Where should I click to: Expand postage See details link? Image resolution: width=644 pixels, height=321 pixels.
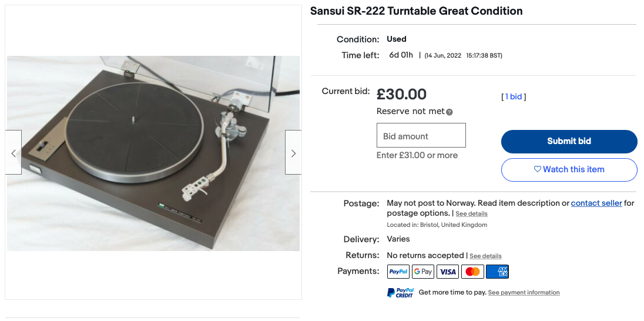pos(471,213)
